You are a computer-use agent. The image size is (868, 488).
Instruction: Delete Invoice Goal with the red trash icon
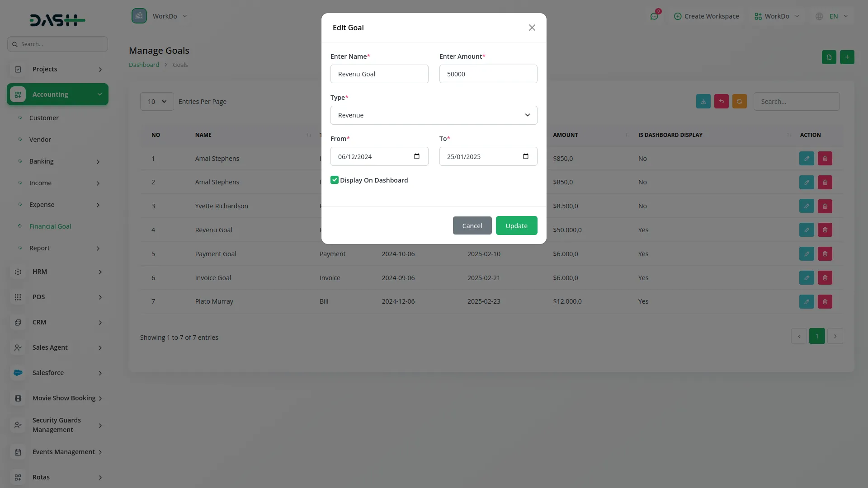[x=824, y=277]
